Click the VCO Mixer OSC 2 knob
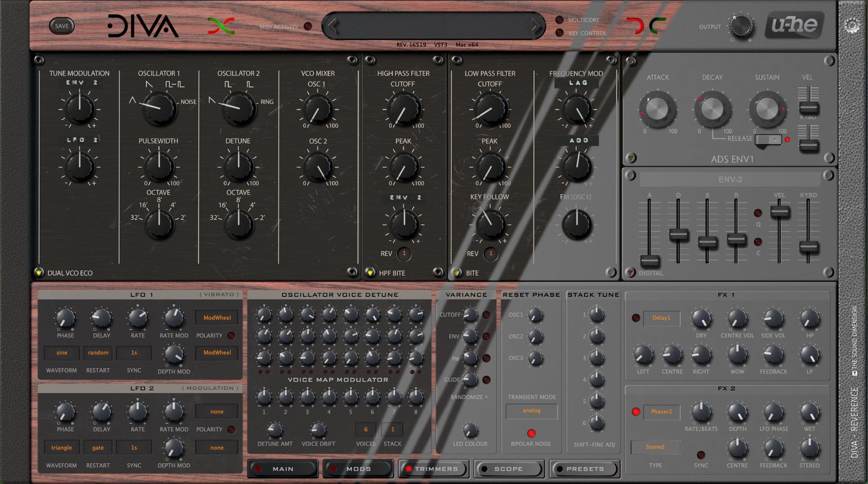The image size is (868, 484). pos(318,167)
